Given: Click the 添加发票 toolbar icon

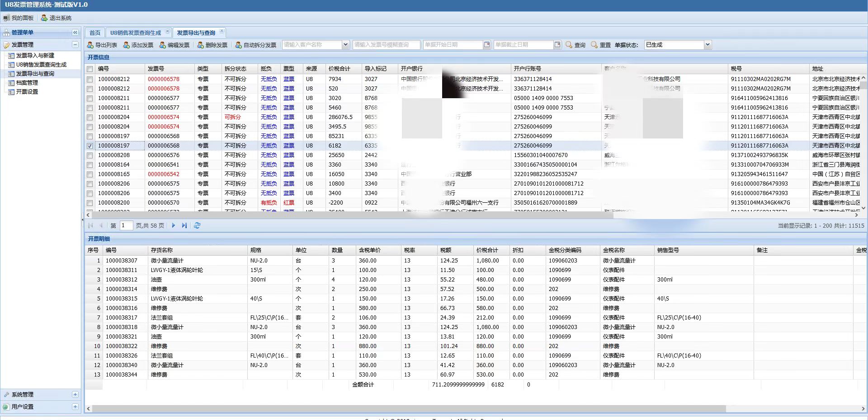Looking at the screenshot, I should click(127, 45).
